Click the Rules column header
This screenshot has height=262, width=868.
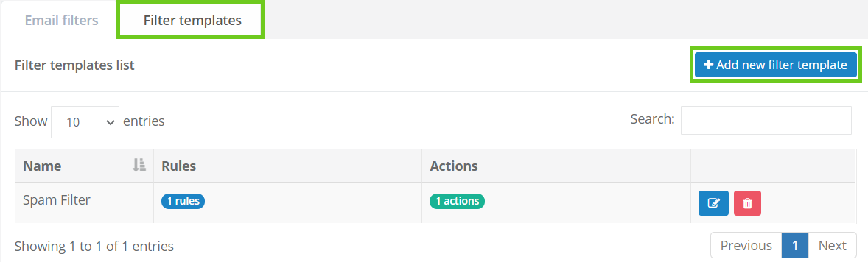coord(179,166)
